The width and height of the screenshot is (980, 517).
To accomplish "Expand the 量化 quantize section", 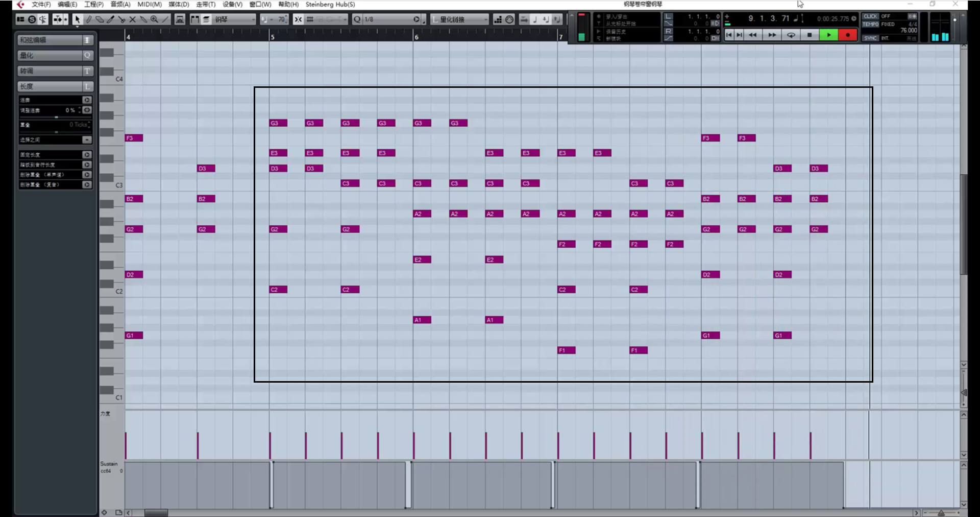I will tap(56, 55).
